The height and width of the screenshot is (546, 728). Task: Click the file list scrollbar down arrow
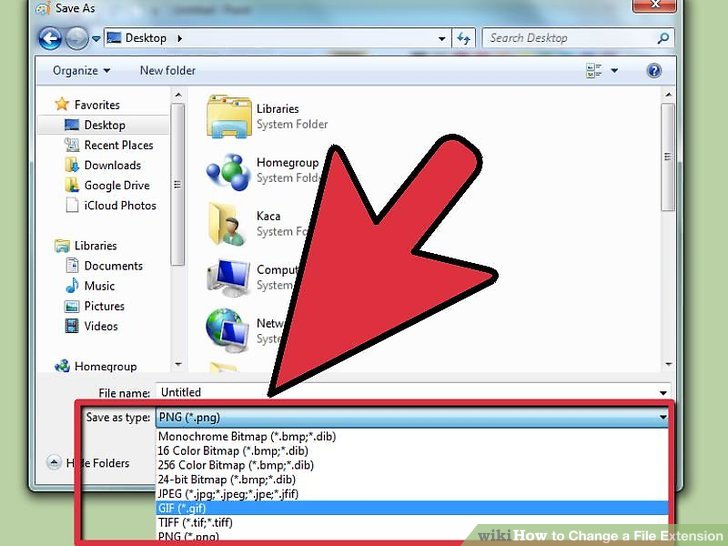click(669, 364)
